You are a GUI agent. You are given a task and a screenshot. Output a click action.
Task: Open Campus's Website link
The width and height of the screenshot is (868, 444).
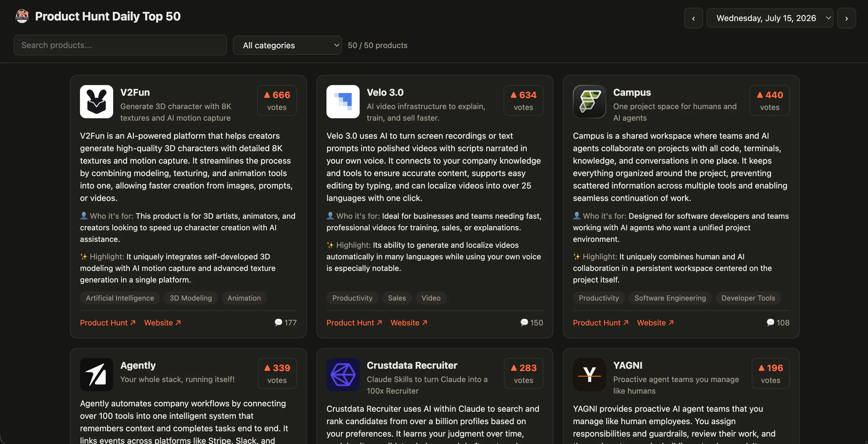pos(655,323)
